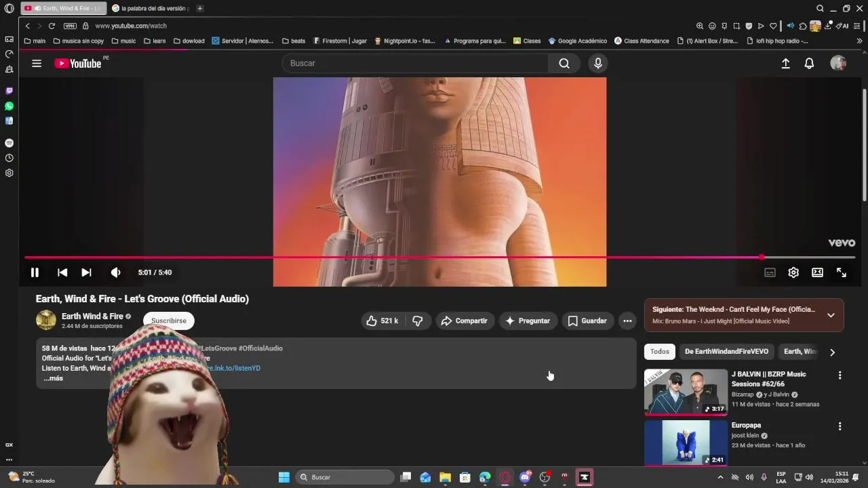Open the YouTube hamburger guide menu
Viewport: 868px width, 488px height.
(x=37, y=63)
